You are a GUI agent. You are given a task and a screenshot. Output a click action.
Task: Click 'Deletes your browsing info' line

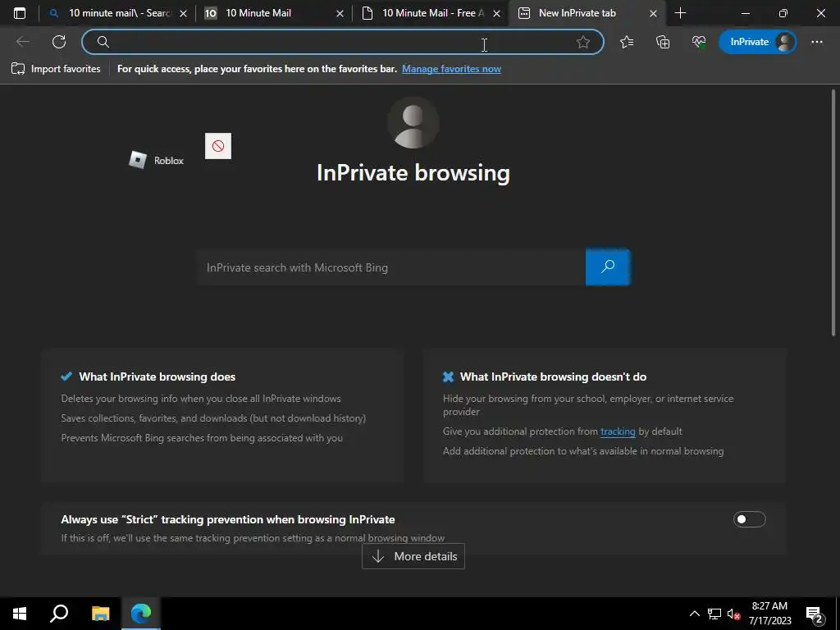point(201,399)
